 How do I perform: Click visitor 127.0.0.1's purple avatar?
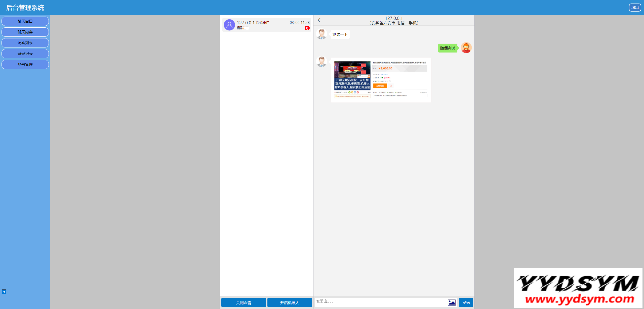click(x=229, y=25)
